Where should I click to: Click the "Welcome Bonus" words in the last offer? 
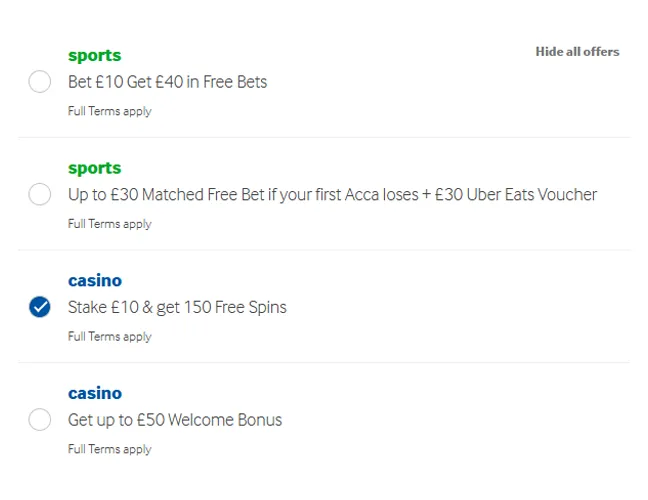[228, 420]
